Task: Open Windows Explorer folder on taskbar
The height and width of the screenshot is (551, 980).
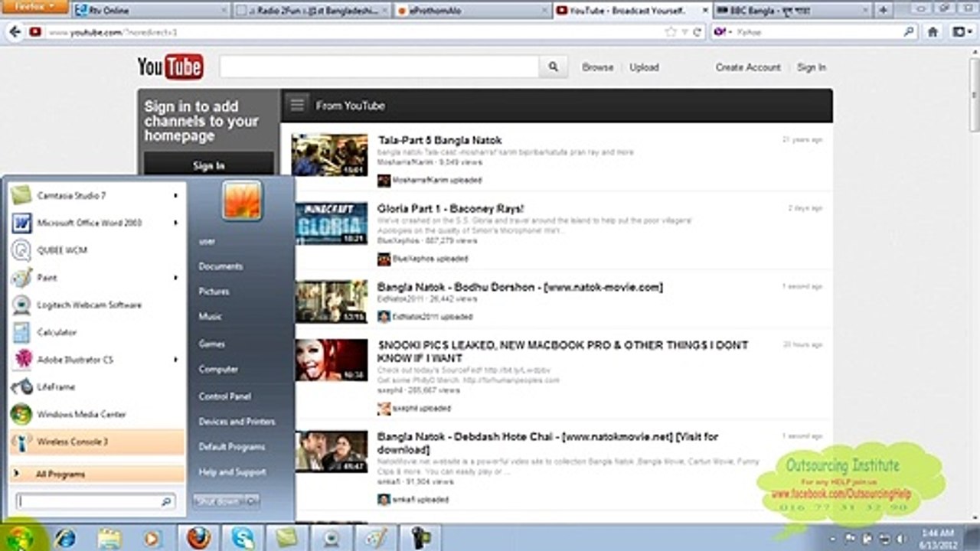Action: pos(109,538)
